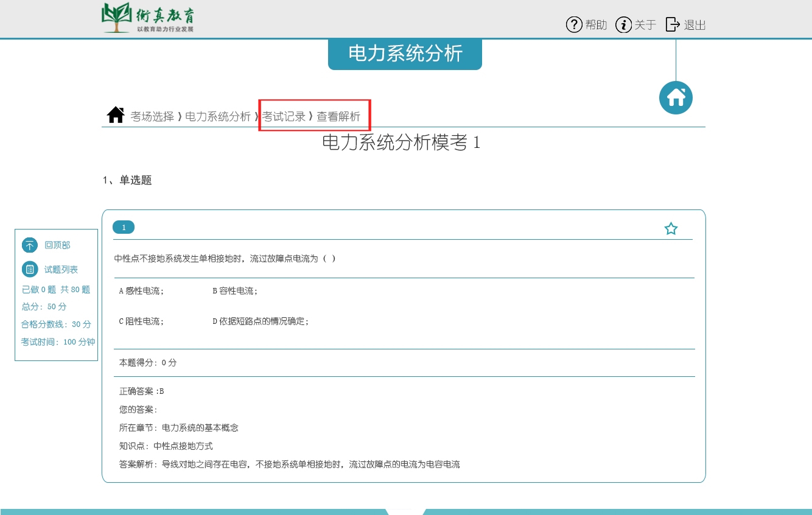Click 合格分数线: 30 分
The width and height of the screenshot is (812, 515).
(56, 324)
